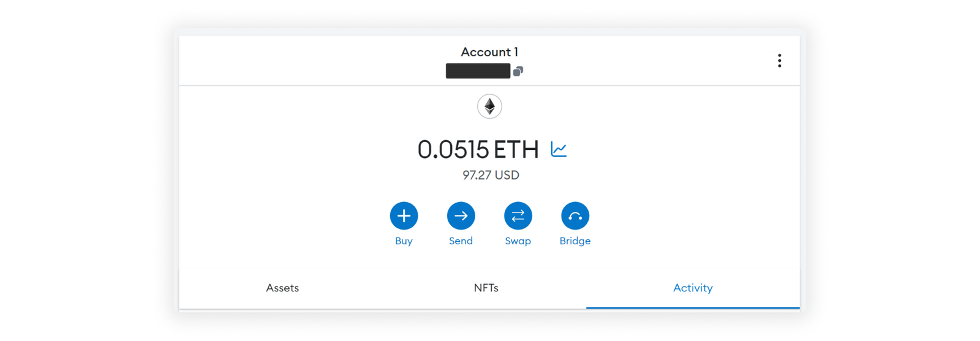This screenshot has height=341, width=980.
Task: Click the 0.0515 ETH balance
Action: [478, 149]
